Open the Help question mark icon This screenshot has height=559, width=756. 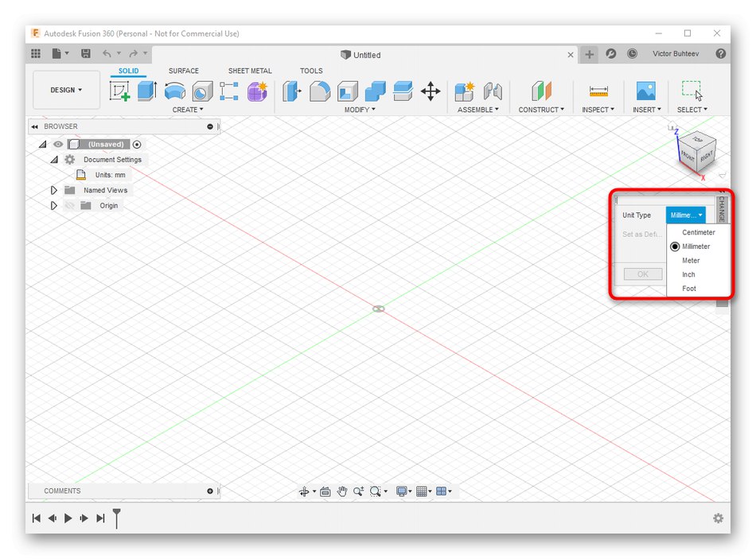(721, 53)
